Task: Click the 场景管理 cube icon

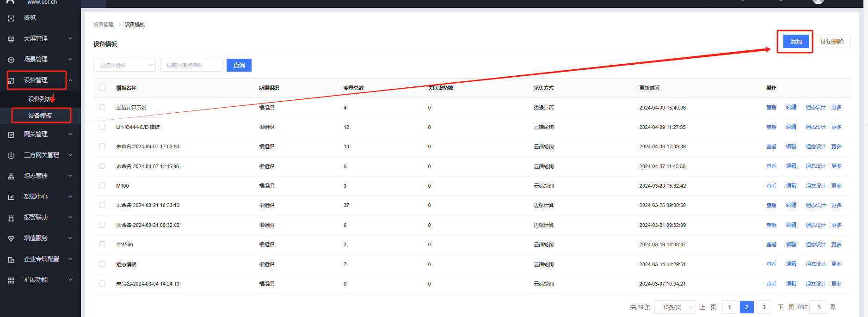Action: click(x=11, y=60)
